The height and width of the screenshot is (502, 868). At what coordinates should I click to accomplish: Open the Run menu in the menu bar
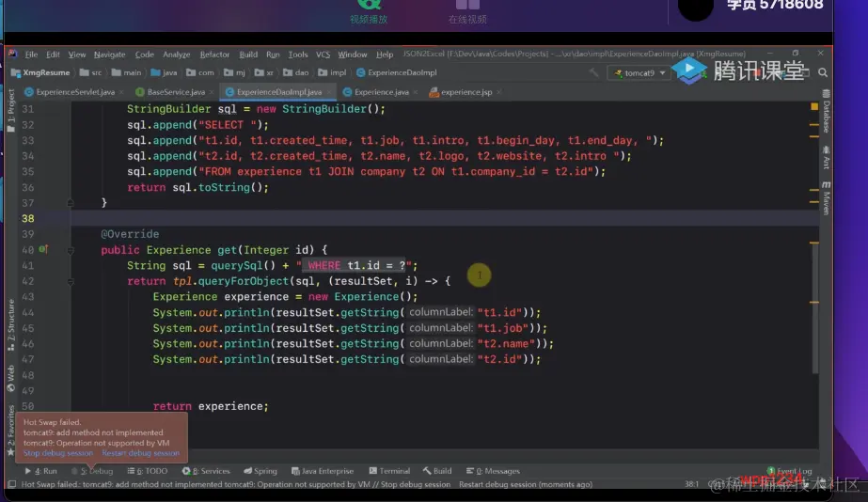point(273,55)
